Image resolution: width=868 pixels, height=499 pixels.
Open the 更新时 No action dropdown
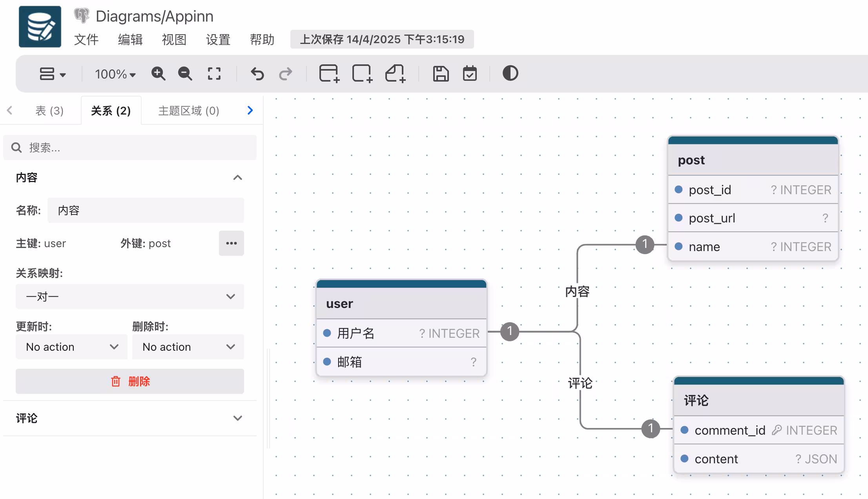(71, 347)
